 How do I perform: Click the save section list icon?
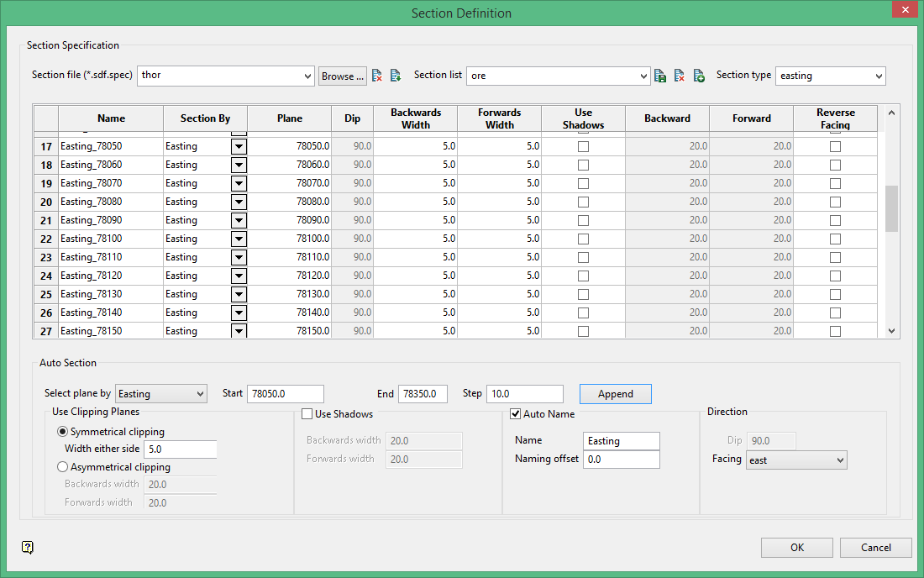660,76
